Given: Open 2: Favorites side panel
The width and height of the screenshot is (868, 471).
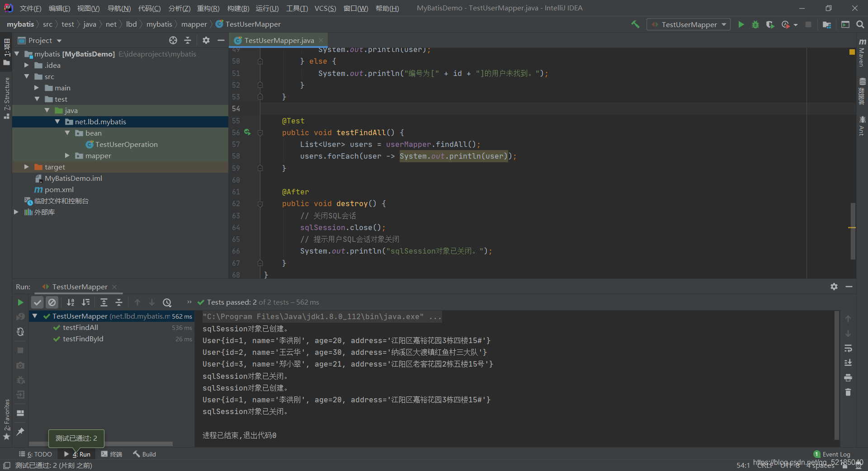Looking at the screenshot, I should pyautogui.click(x=6, y=419).
